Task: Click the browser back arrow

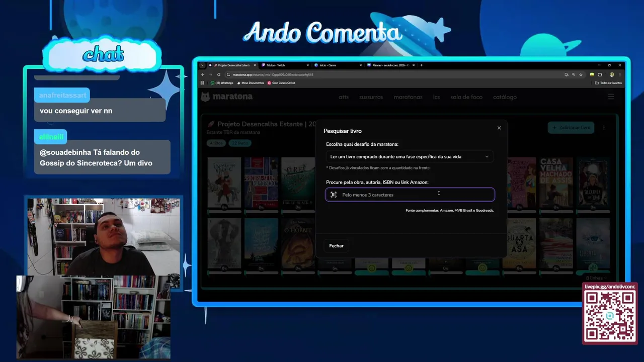Action: pyautogui.click(x=203, y=74)
